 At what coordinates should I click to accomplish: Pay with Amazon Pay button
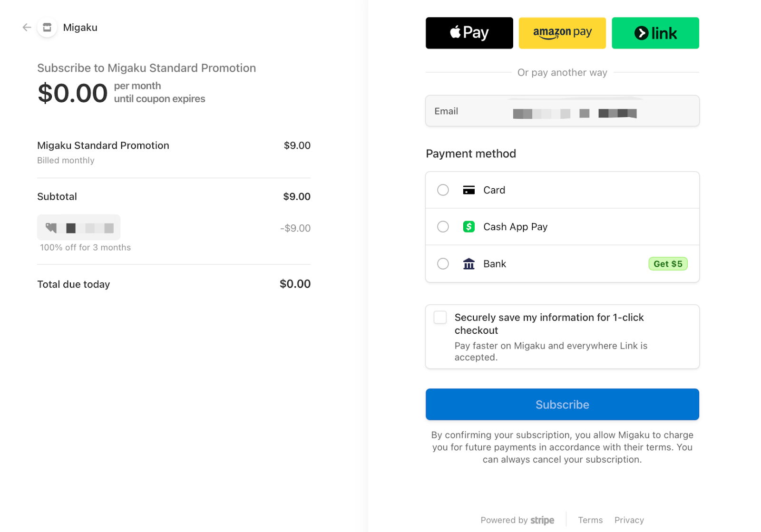coord(562,33)
